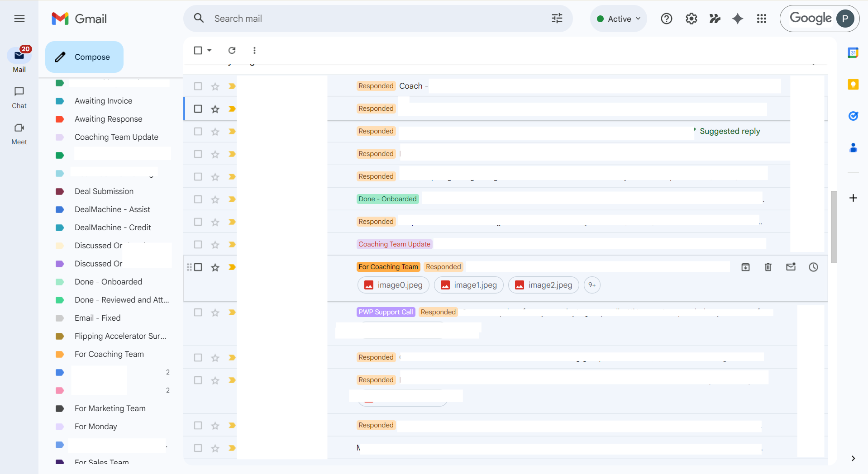Refresh the mail list
The image size is (868, 474).
point(232,50)
